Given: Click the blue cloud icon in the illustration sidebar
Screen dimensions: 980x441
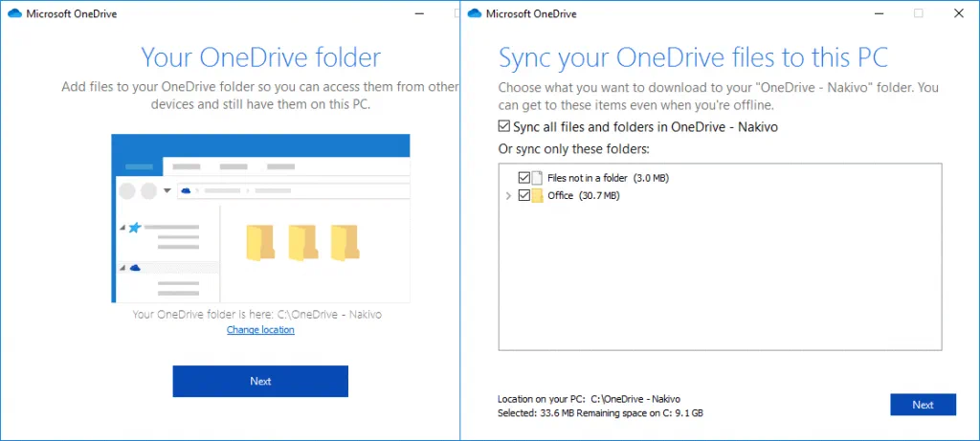Looking at the screenshot, I should click(135, 268).
